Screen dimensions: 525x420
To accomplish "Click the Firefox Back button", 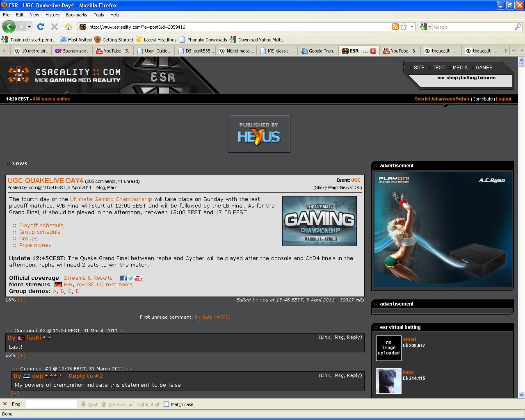I will [9, 27].
